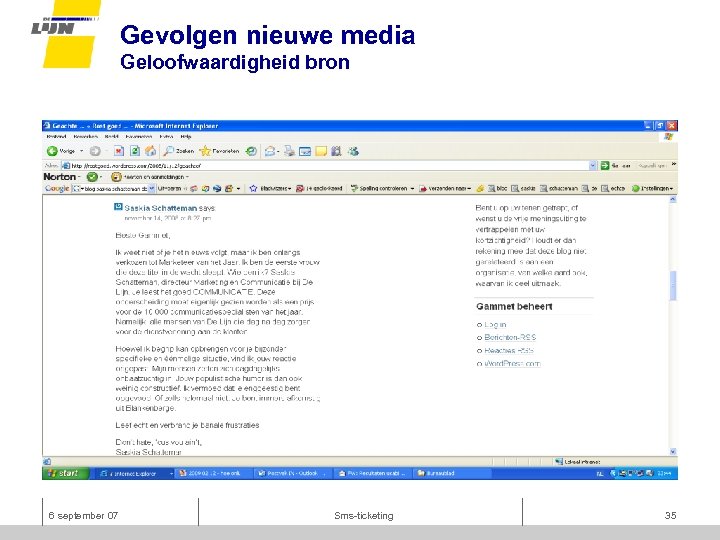Viewport: 720px width, 540px height.
Task: Click the Messenger people icon
Action: [x=353, y=151]
